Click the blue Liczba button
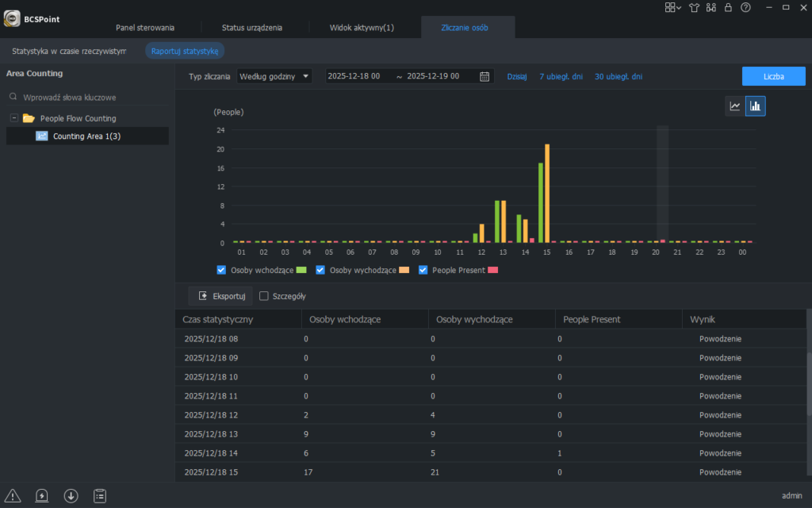 773,76
